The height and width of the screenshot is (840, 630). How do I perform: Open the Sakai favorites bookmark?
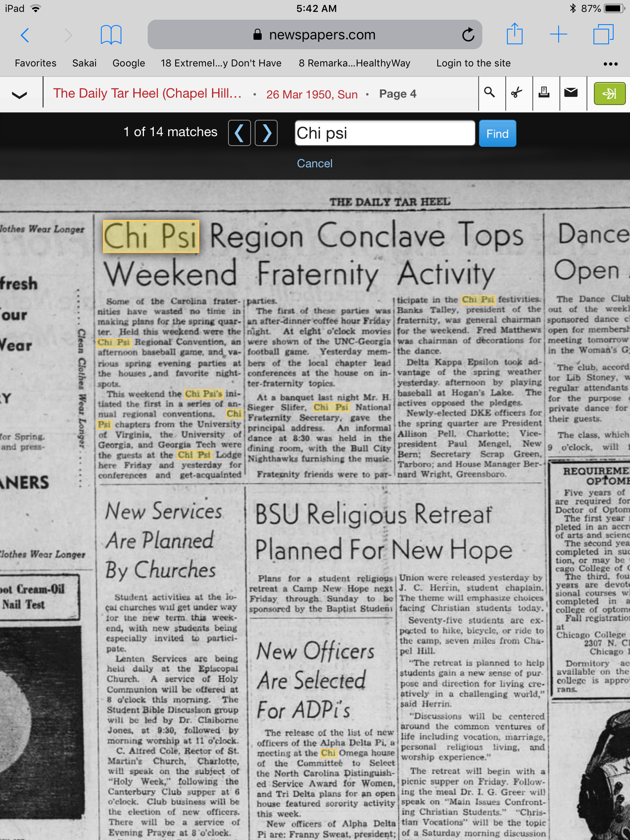[x=84, y=63]
